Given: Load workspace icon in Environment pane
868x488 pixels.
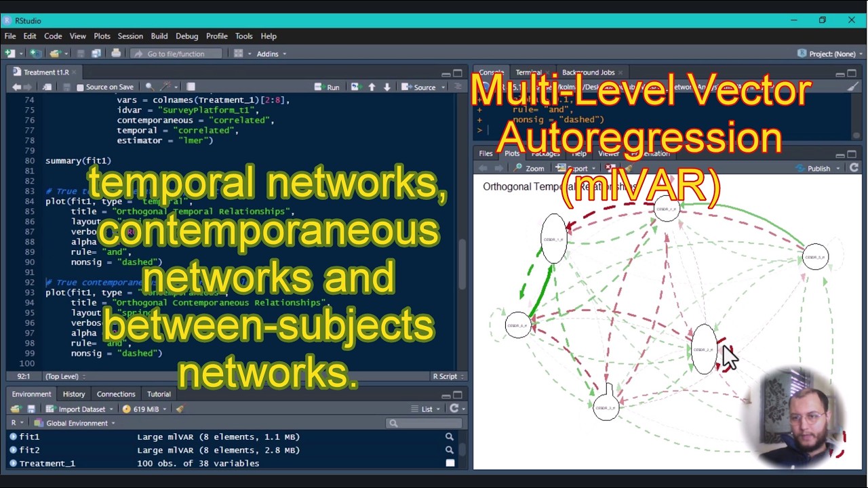Looking at the screenshot, I should 16,409.
